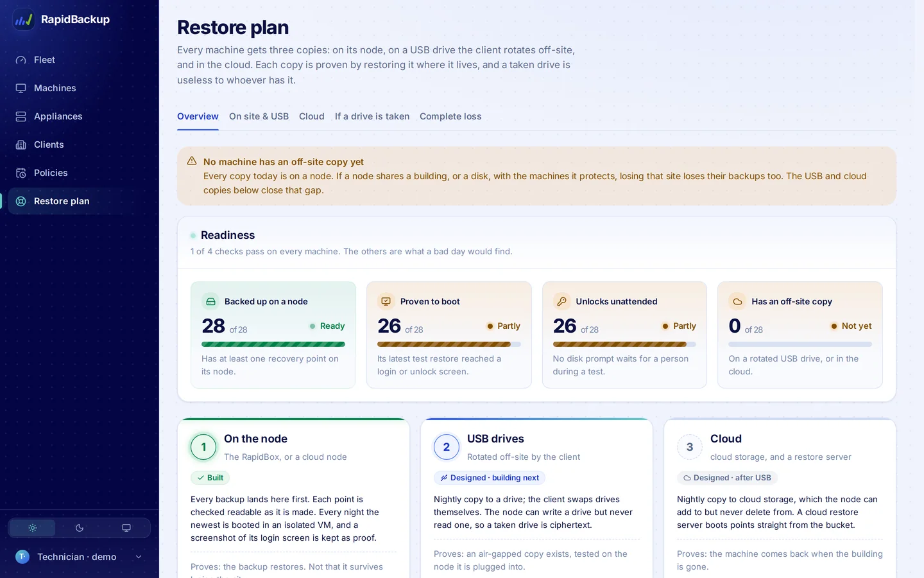Click the Not yet status badge
The width and height of the screenshot is (924, 578).
pos(851,326)
